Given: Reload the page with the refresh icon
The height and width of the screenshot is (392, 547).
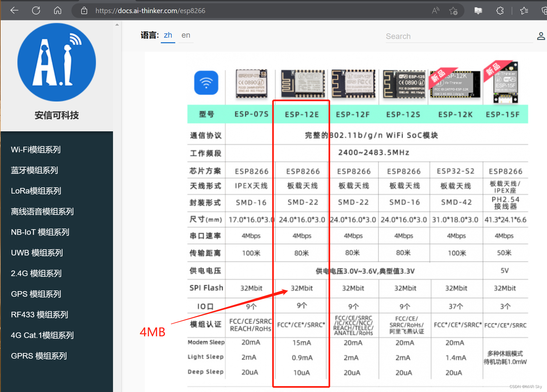Looking at the screenshot, I should coord(36,10).
